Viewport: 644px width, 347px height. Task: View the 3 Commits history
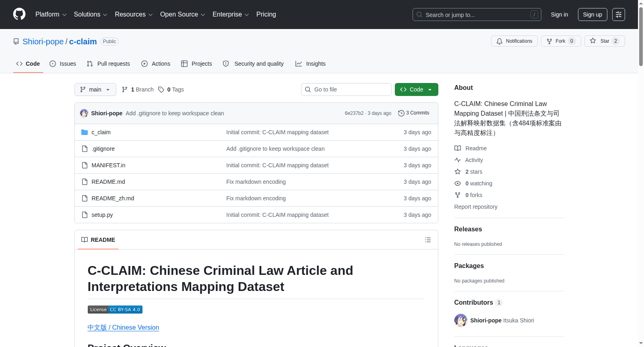tap(413, 113)
